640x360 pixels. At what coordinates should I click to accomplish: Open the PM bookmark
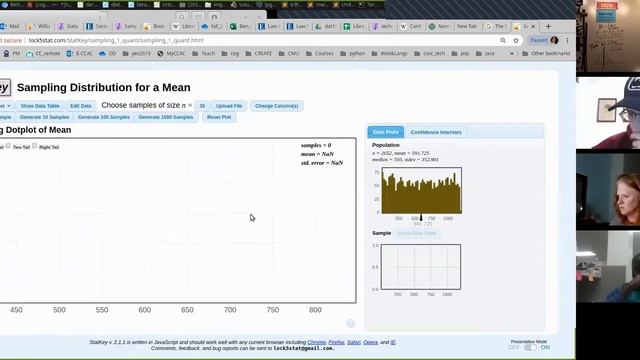11,53
